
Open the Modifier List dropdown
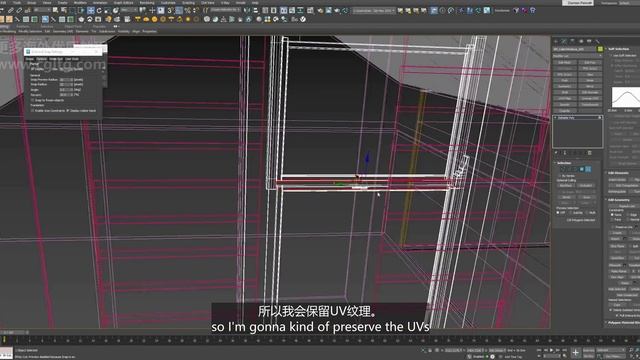(x=577, y=56)
